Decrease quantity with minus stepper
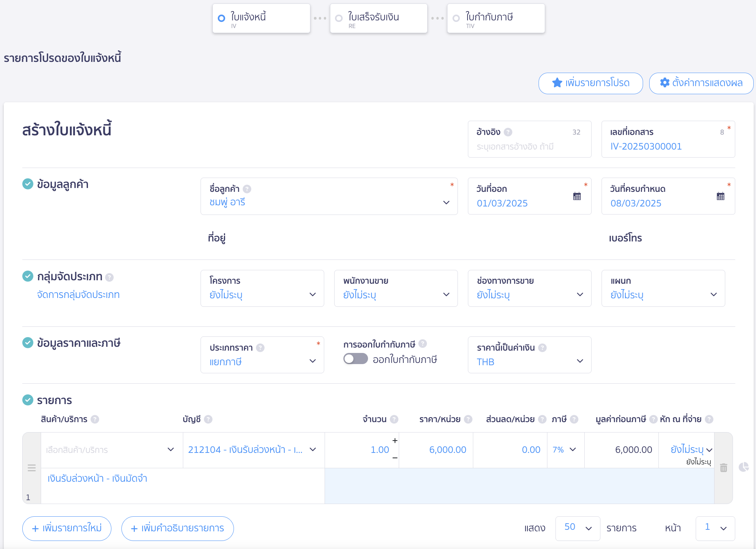Viewport: 756px width, 549px height. [x=395, y=458]
